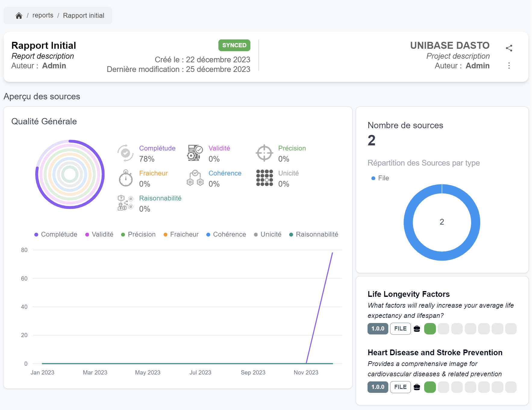Click FILE badge under Life Longevity Factors
This screenshot has height=410, width=532.
(400, 329)
